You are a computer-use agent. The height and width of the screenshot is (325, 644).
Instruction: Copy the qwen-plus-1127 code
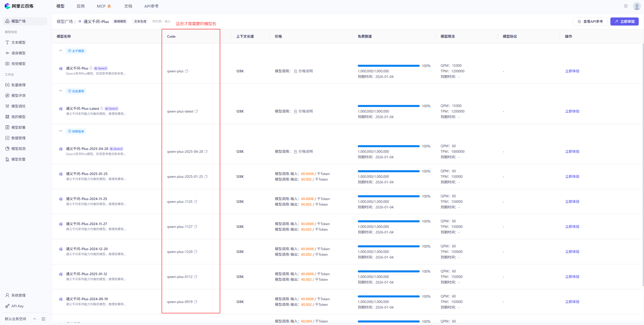[195, 227]
